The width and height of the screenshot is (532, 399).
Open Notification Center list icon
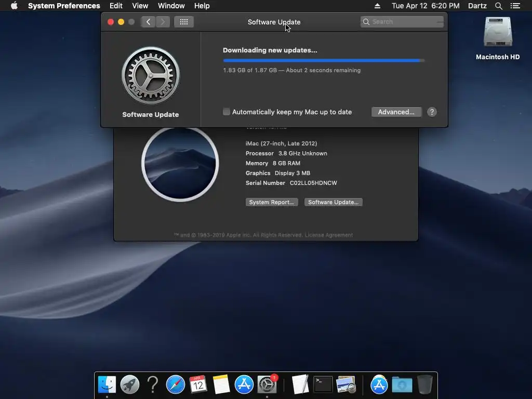515,6
